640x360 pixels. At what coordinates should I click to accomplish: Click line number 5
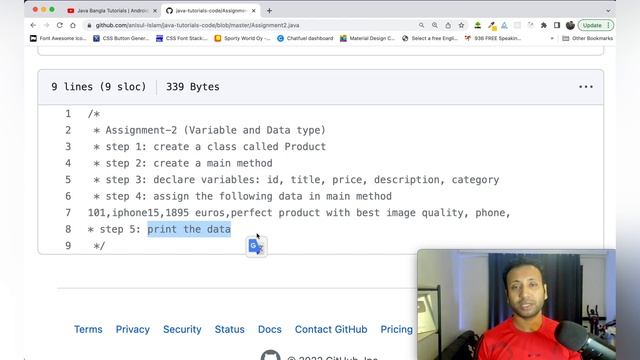[x=68, y=180]
